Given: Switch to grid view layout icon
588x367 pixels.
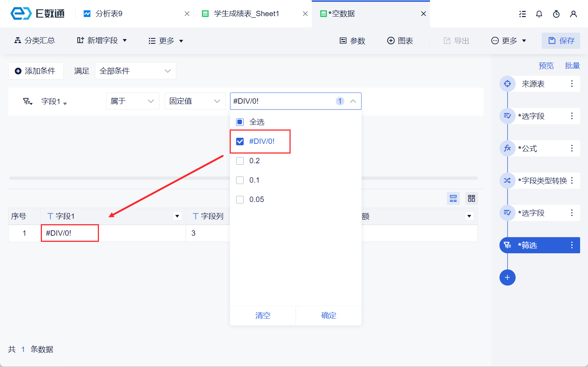Looking at the screenshot, I should pyautogui.click(x=471, y=198).
